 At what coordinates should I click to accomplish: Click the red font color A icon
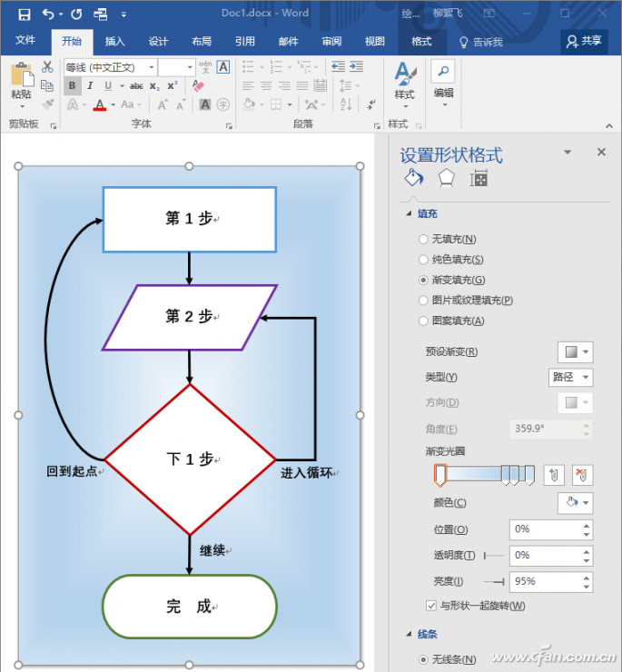click(100, 104)
